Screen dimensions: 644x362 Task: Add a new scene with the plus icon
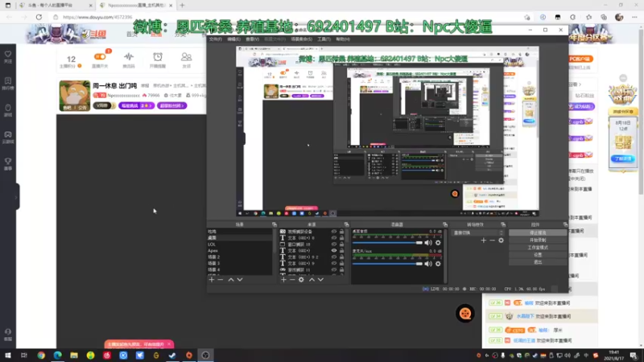click(212, 279)
